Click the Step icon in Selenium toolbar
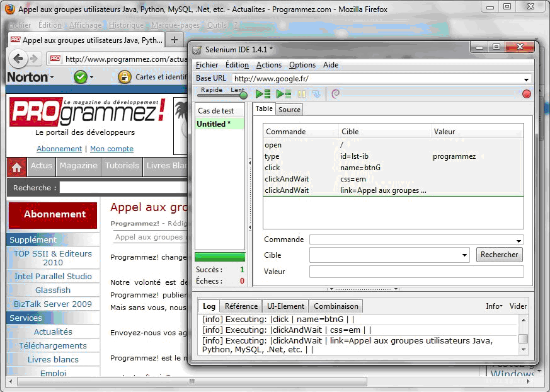 click(x=316, y=94)
